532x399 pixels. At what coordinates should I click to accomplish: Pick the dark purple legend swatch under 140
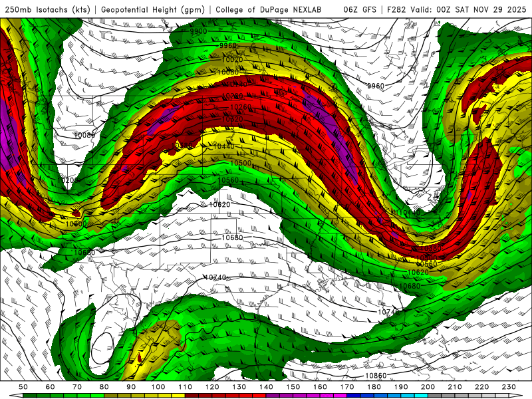coord(273,396)
